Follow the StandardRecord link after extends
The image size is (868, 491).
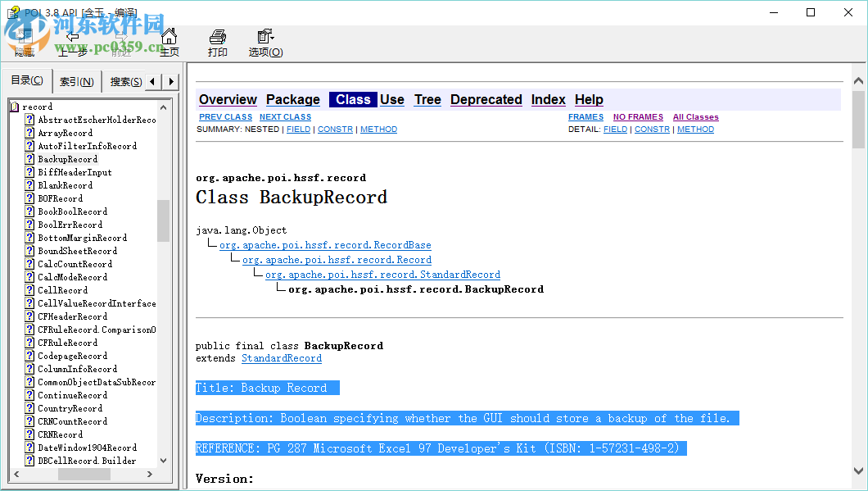281,358
